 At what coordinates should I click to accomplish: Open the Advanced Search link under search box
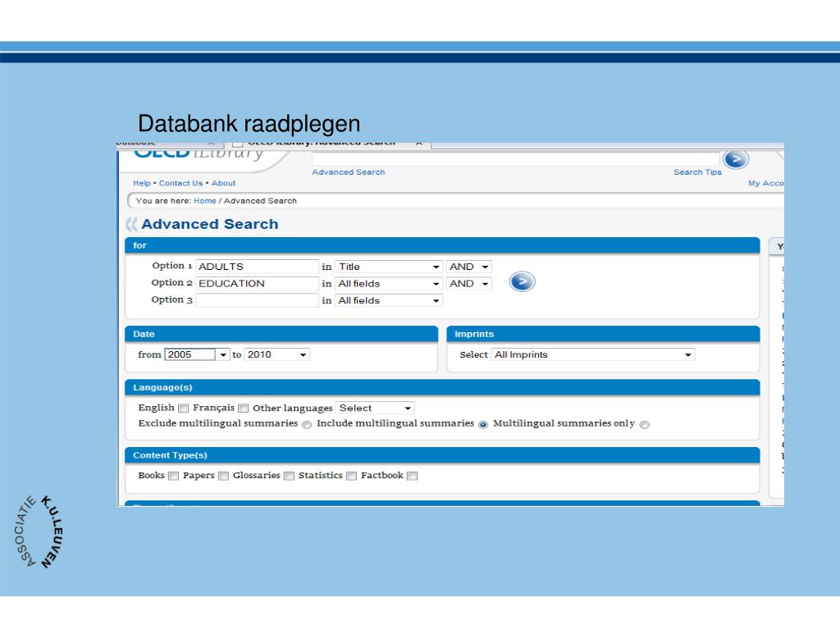tap(348, 172)
